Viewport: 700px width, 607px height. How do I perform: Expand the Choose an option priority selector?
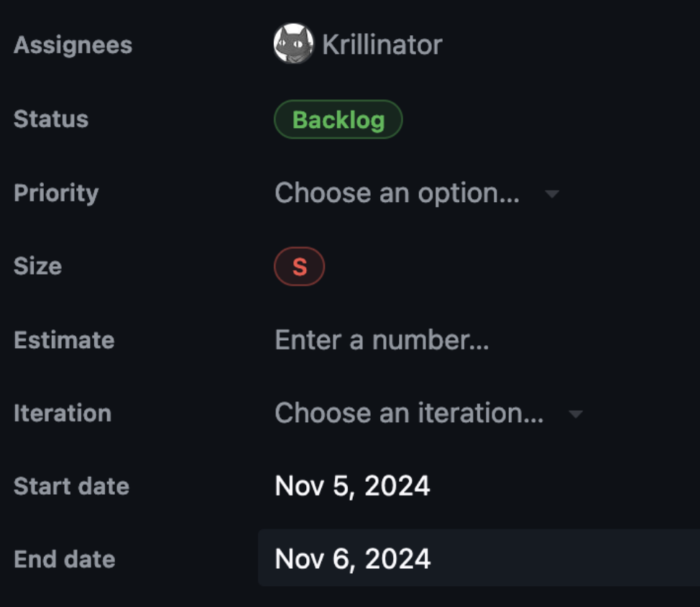tap(398, 193)
